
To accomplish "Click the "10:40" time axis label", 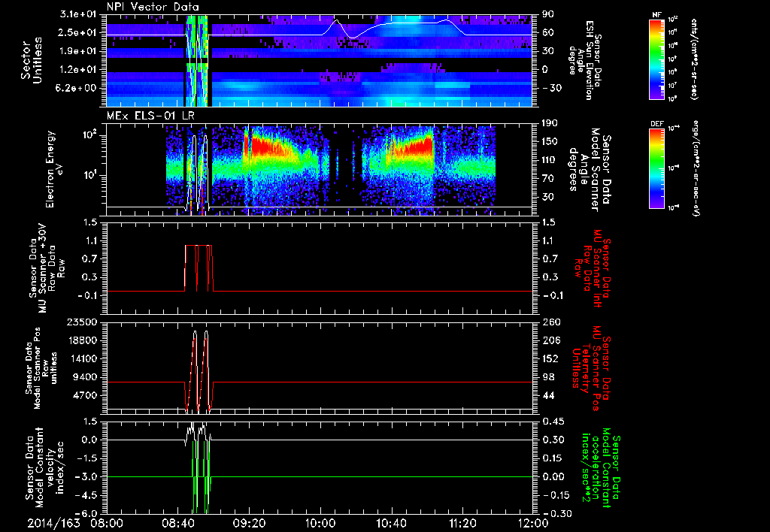I will point(391,523).
